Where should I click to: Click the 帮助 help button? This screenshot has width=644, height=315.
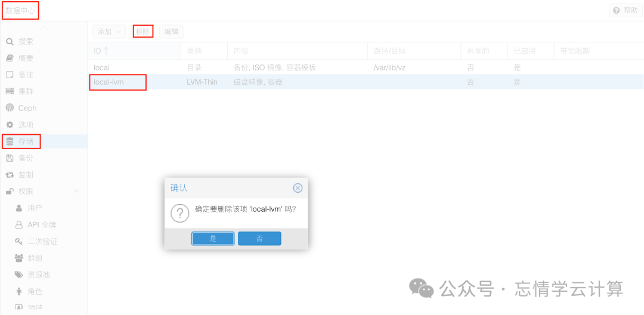point(626,11)
